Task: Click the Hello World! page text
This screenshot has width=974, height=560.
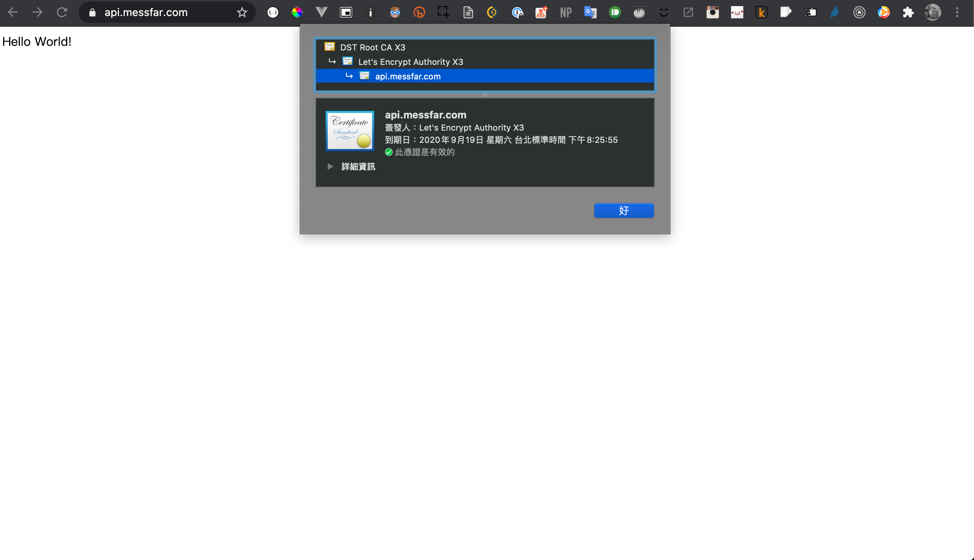Action: pos(37,42)
